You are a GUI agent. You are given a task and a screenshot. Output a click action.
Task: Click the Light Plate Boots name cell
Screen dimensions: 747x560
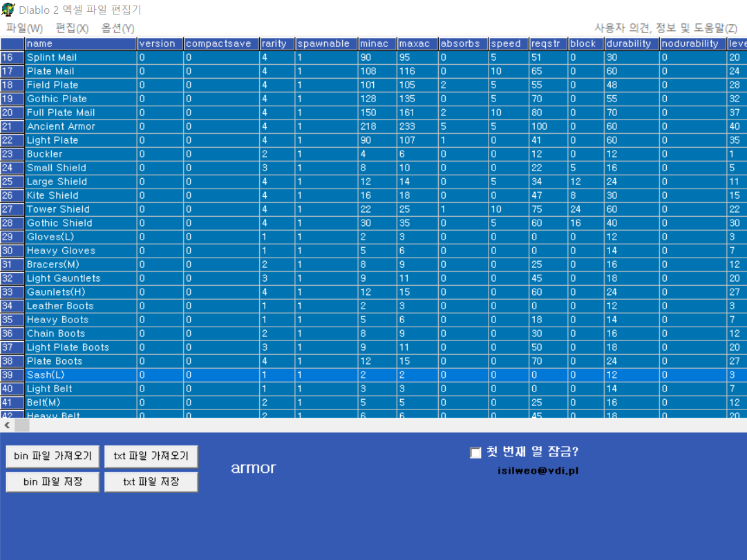coord(81,347)
